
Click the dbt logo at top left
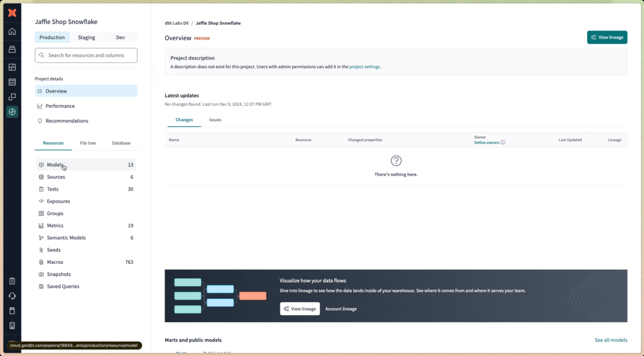point(12,13)
